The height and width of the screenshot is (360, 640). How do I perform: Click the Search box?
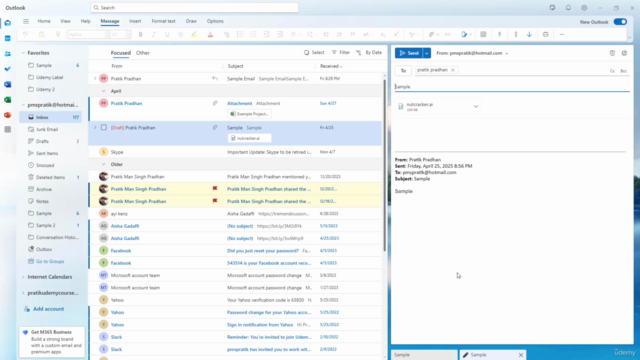click(x=194, y=8)
